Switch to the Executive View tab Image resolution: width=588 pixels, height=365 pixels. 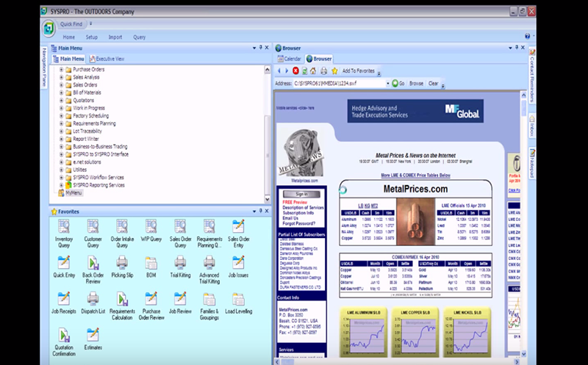tap(107, 59)
